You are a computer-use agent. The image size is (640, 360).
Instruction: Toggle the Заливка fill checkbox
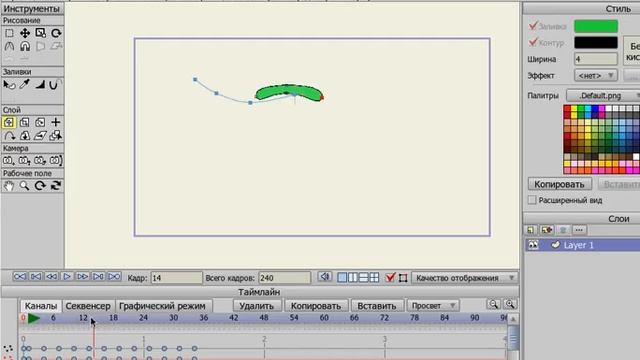tap(533, 26)
